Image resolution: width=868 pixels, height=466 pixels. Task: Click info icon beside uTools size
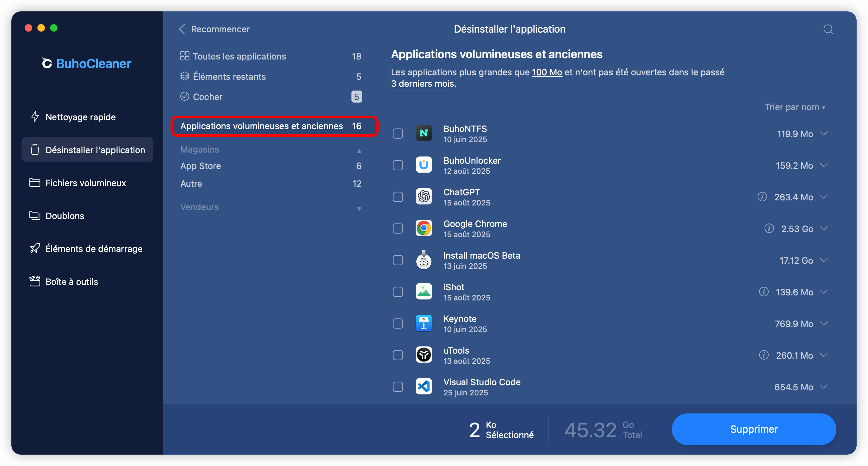[764, 355]
